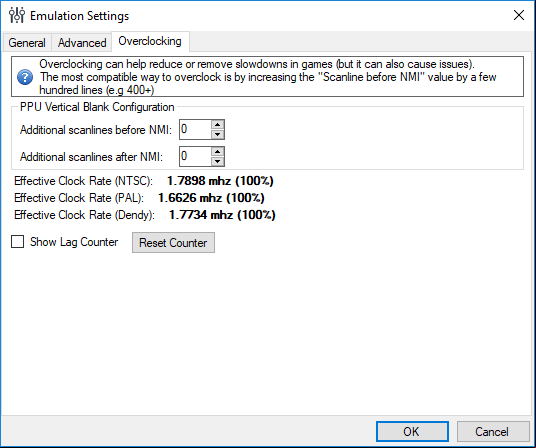
Task: Decrease additional scanlines after NMI
Action: [x=217, y=161]
